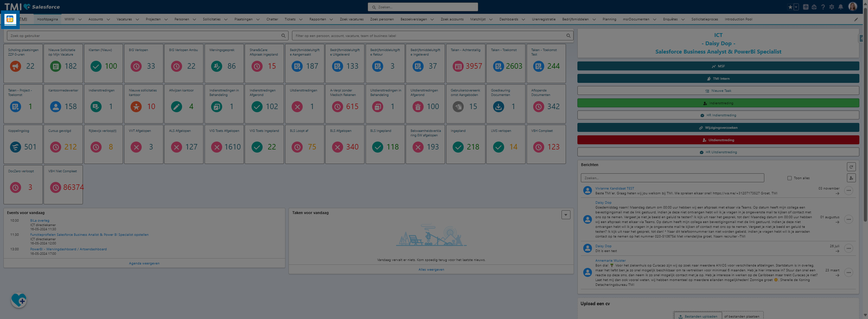868x319 pixels.
Task: Switch to the Zoek vacatures tab
Action: (x=352, y=19)
